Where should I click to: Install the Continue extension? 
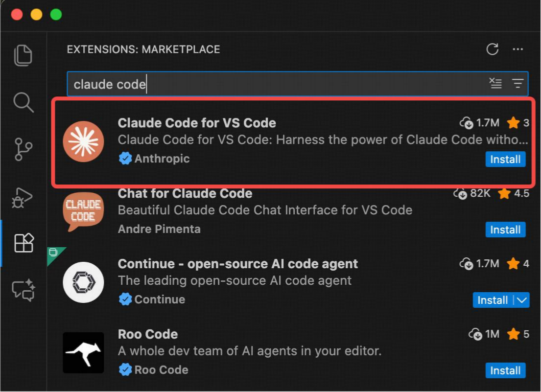click(x=493, y=300)
